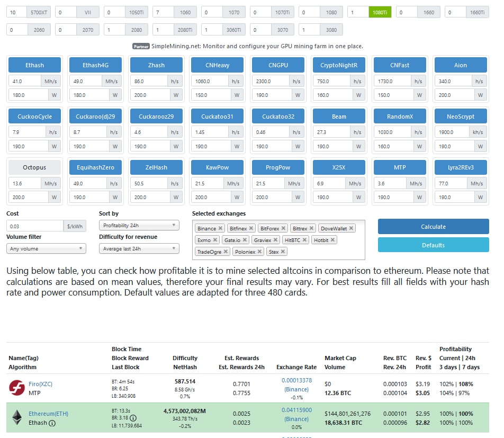Toggle the Lyra2REv3 algorithm
The height and width of the screenshot is (438, 504).
pyautogui.click(x=461, y=167)
